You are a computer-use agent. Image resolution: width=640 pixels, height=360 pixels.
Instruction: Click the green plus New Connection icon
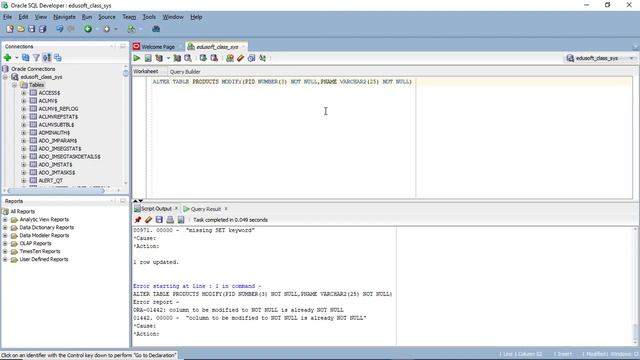[7, 58]
